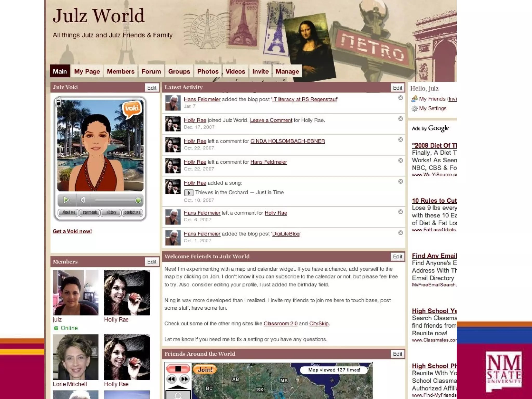Play the Thieves in the Orchard song

[x=189, y=193]
